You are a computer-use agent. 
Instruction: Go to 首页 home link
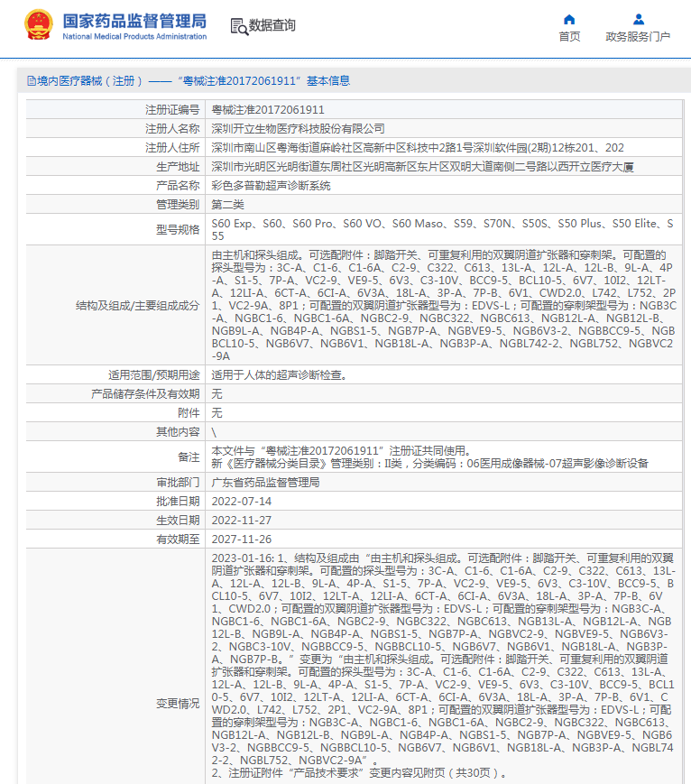[569, 36]
